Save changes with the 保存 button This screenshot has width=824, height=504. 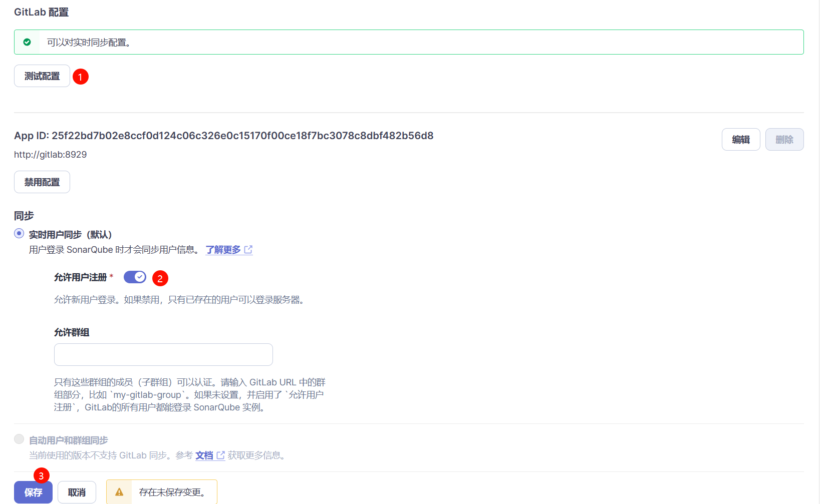(33, 492)
